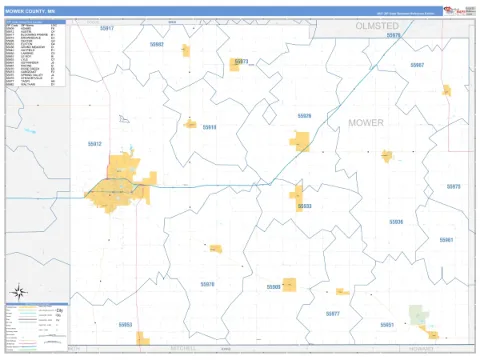This screenshot has height=360, width=480.
Task: Select the green park area near 55951
Action: click(418, 315)
